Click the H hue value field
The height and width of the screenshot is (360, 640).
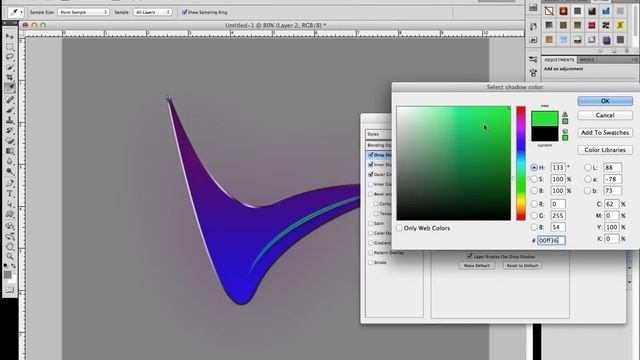558,167
